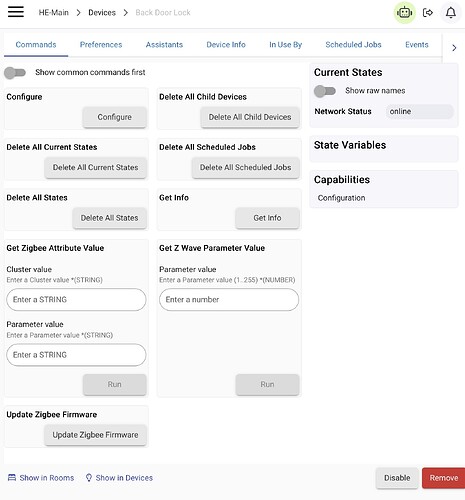465x500 pixels.
Task: Click the Get Info button
Action: pos(267,218)
